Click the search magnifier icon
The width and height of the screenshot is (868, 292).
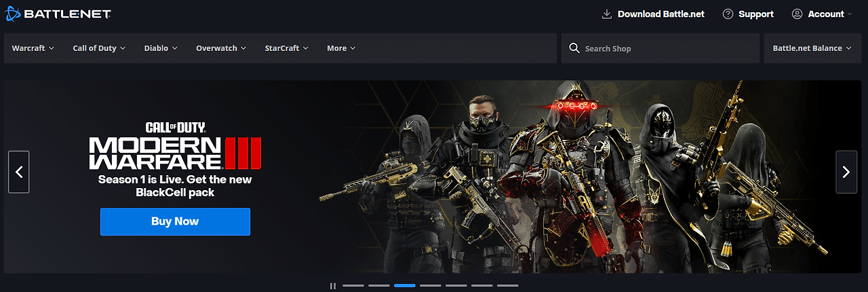pos(574,48)
